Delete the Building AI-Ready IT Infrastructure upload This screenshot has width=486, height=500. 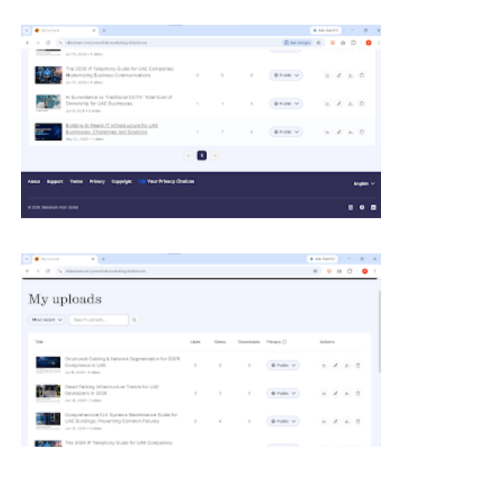(x=362, y=132)
